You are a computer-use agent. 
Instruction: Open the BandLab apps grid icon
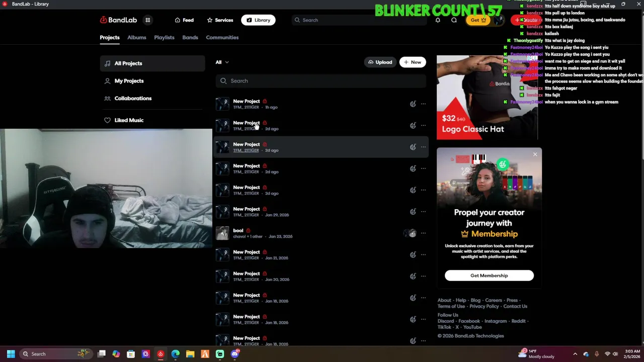point(147,20)
